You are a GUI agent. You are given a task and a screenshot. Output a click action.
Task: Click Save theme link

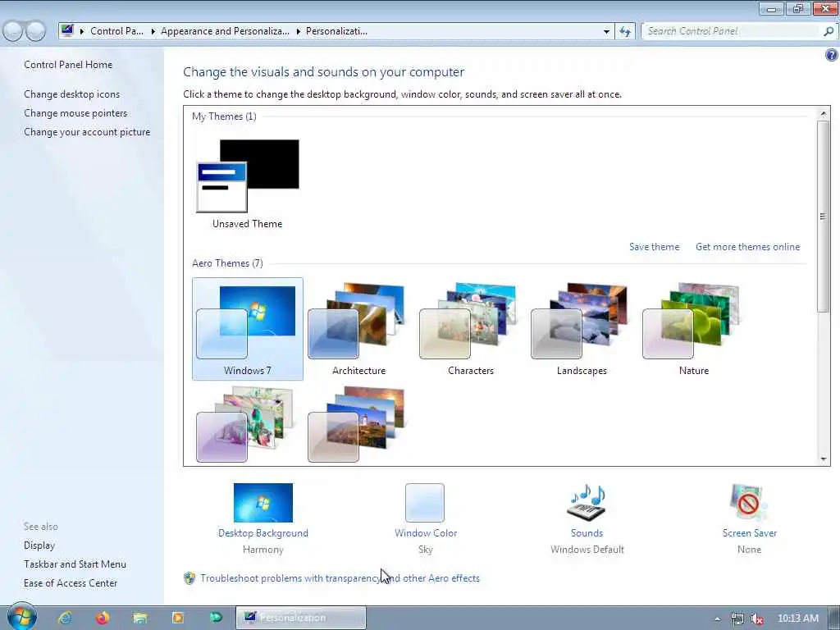[654, 247]
